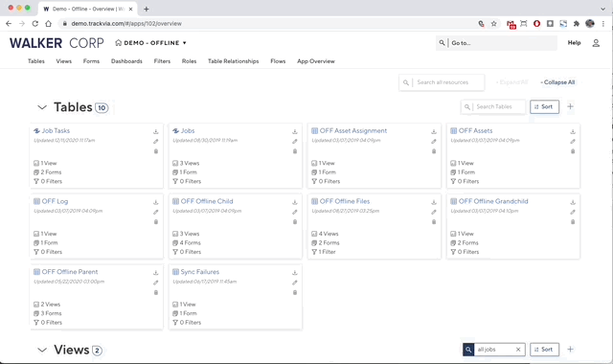Open the user account icon

tap(596, 43)
